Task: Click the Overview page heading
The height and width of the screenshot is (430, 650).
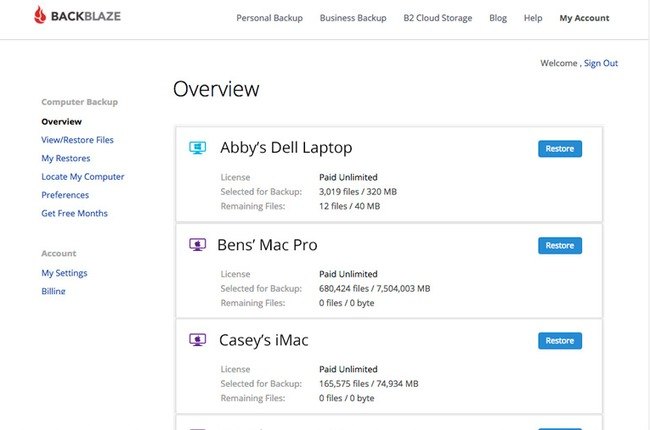Action: coord(216,89)
